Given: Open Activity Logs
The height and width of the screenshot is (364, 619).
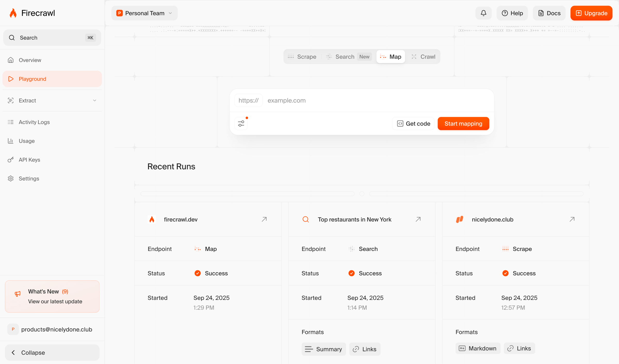Looking at the screenshot, I should (52, 122).
